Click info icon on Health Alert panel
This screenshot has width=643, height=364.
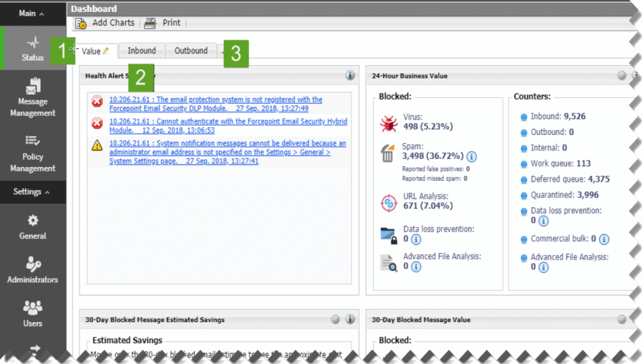point(350,76)
